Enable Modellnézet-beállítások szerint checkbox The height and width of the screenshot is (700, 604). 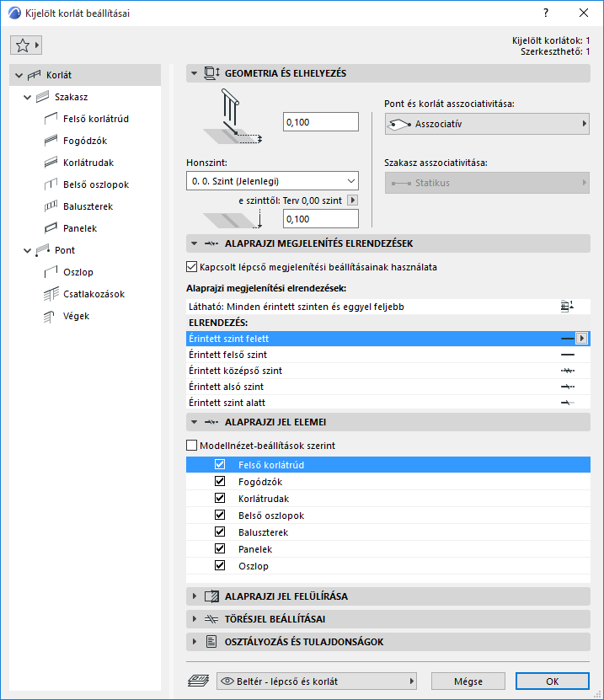pos(190,445)
